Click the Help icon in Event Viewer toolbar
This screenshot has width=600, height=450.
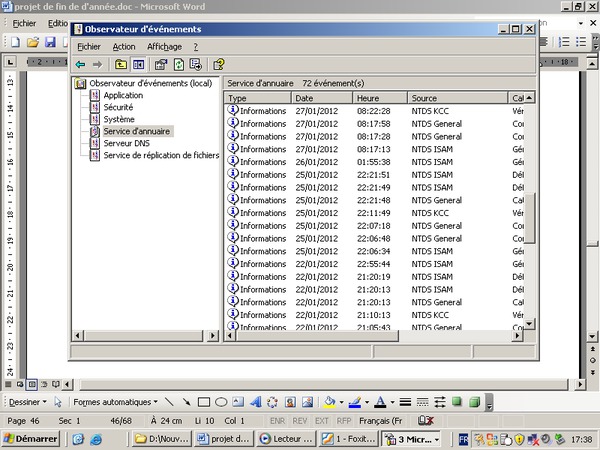[218, 64]
